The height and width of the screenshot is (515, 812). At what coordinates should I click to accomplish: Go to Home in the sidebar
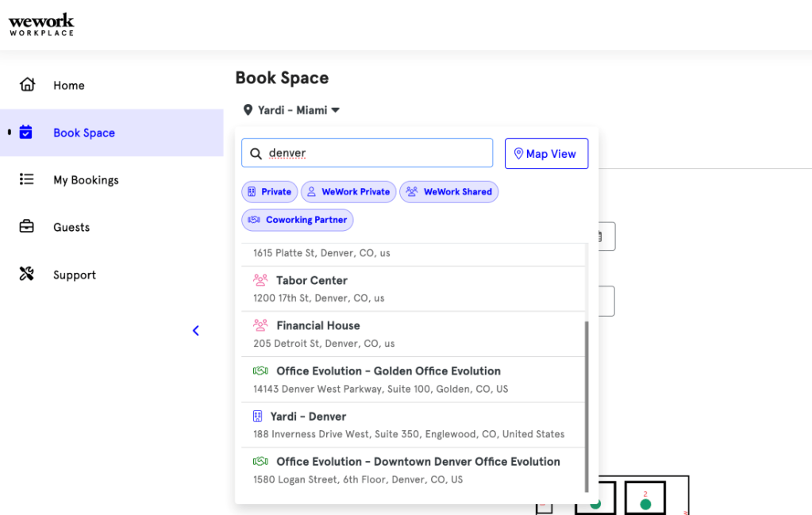coord(111,85)
